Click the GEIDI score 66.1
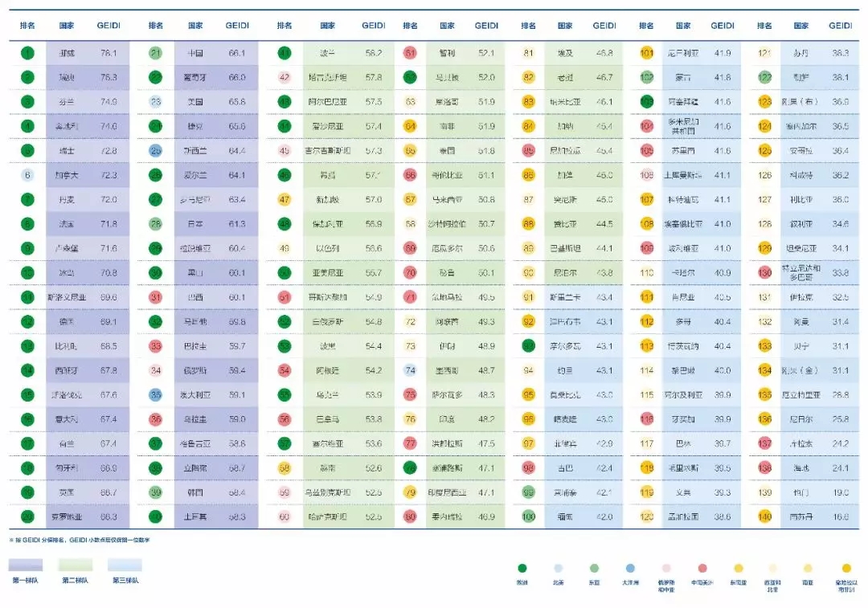The width and height of the screenshot is (868, 608). click(x=236, y=54)
